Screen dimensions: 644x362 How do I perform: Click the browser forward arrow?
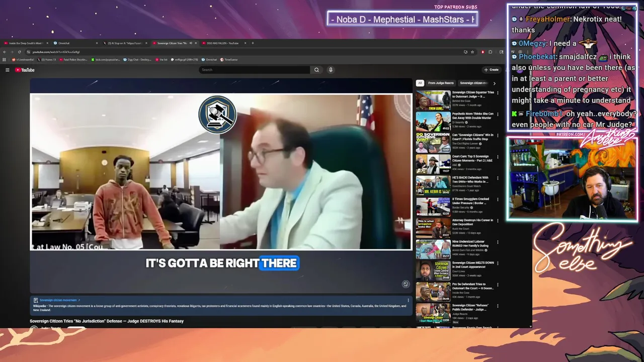point(12,52)
